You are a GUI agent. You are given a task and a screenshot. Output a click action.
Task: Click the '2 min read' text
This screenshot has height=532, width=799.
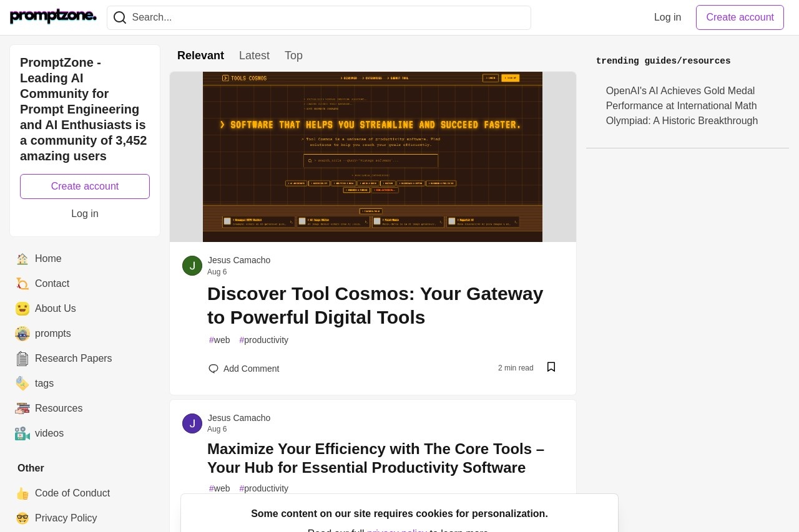point(516,368)
